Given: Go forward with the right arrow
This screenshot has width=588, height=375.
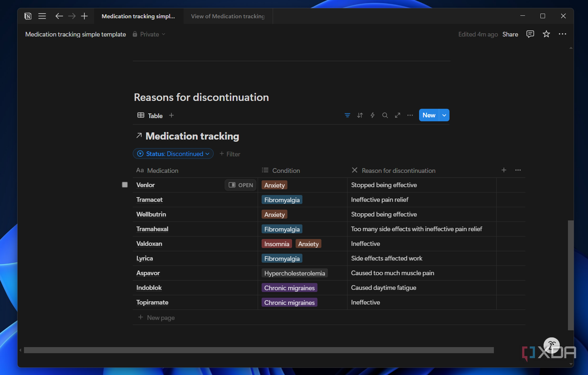Looking at the screenshot, I should [x=72, y=16].
